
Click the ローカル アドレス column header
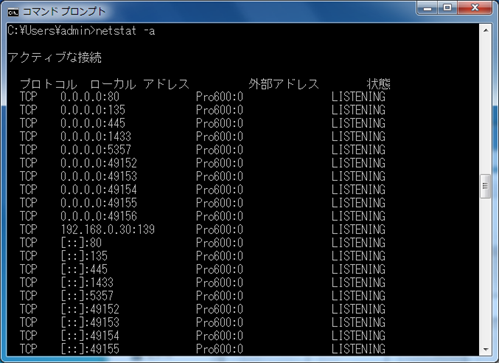click(x=139, y=84)
